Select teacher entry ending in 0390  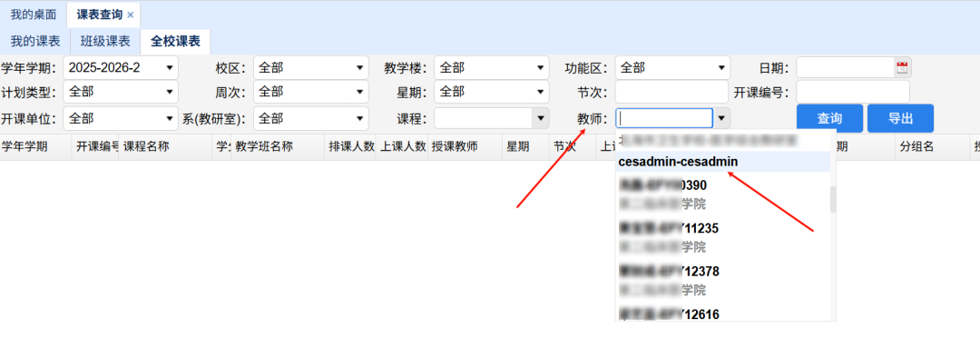coord(722,194)
